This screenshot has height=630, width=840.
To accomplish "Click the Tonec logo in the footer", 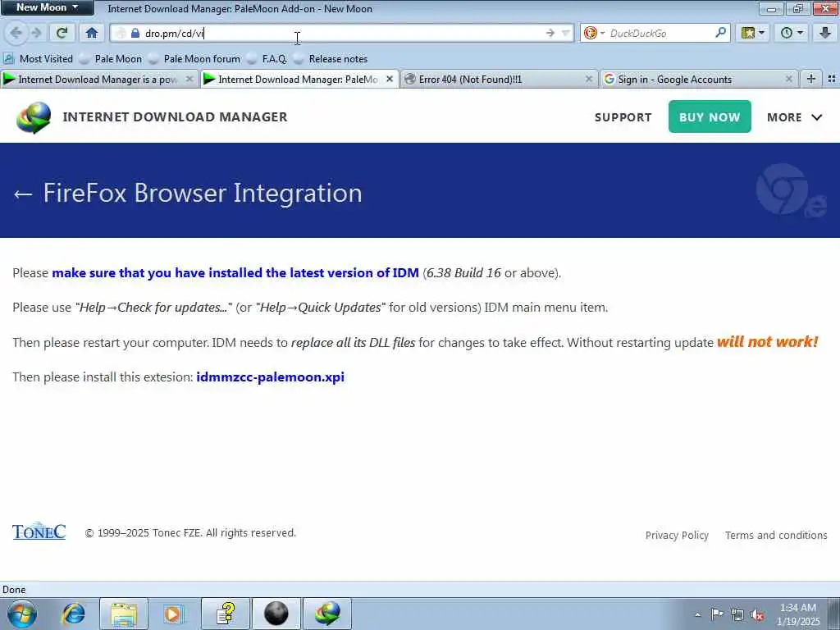I will tap(39, 532).
